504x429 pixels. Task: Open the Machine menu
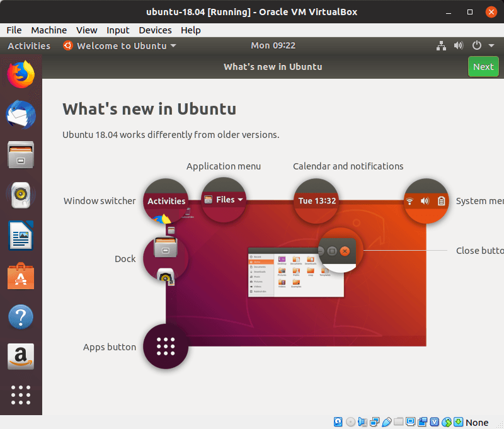[49, 30]
